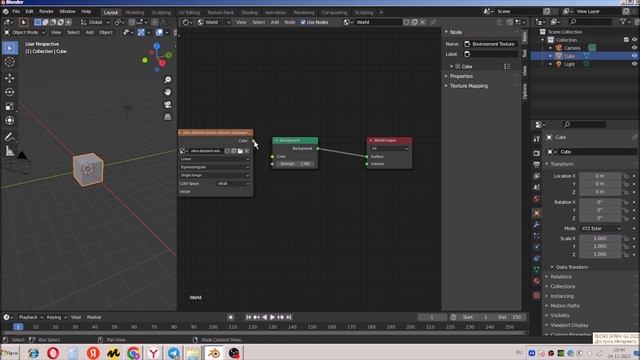Open the Object properties orange square tab
This screenshot has height=360, width=640.
pyautogui.click(x=537, y=213)
